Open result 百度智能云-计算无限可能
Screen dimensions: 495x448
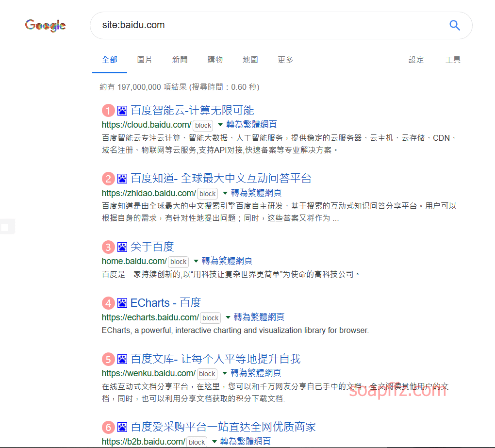point(192,111)
